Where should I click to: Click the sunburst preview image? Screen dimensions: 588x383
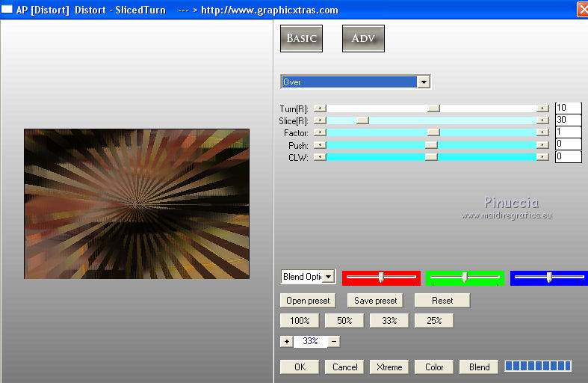click(137, 204)
